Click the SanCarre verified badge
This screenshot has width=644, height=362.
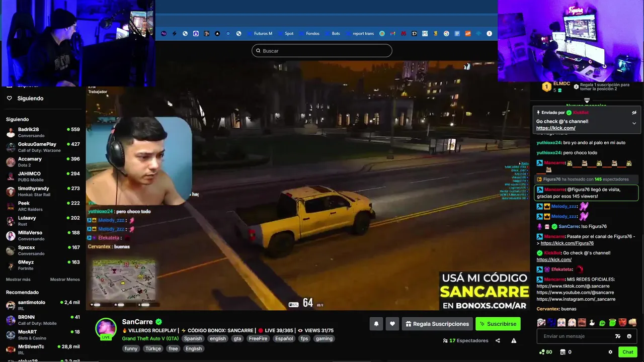click(x=158, y=322)
